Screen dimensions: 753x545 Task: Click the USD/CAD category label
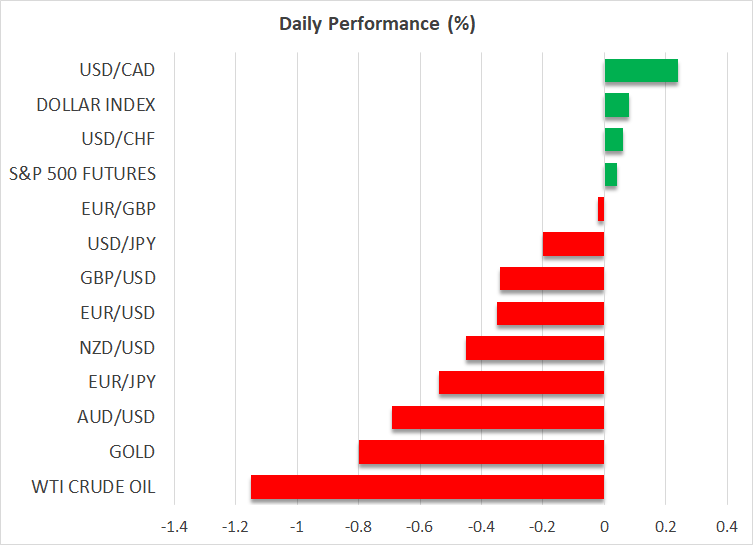click(x=117, y=71)
